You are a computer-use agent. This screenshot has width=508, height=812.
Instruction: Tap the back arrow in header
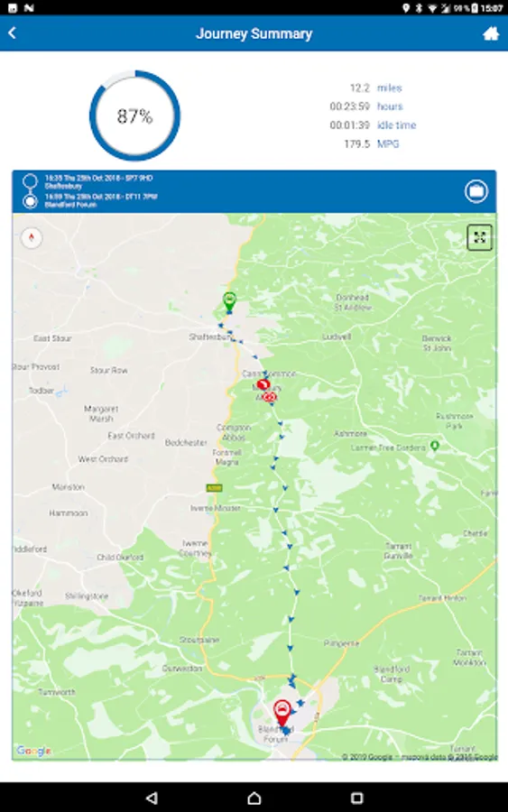coord(13,33)
